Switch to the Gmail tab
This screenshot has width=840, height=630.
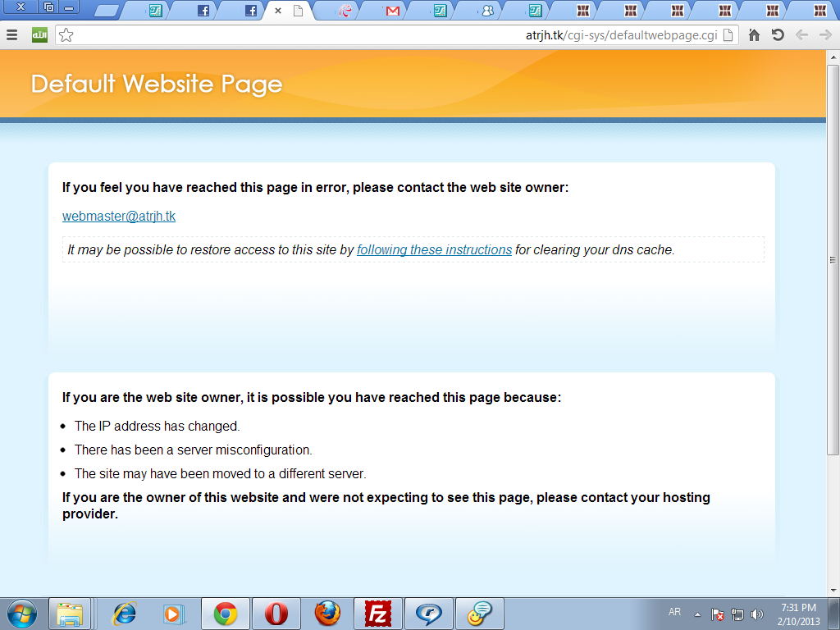[393, 10]
